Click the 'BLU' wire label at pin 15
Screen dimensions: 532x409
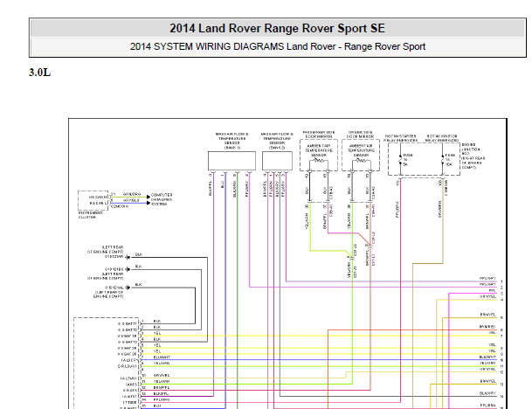coord(156,406)
